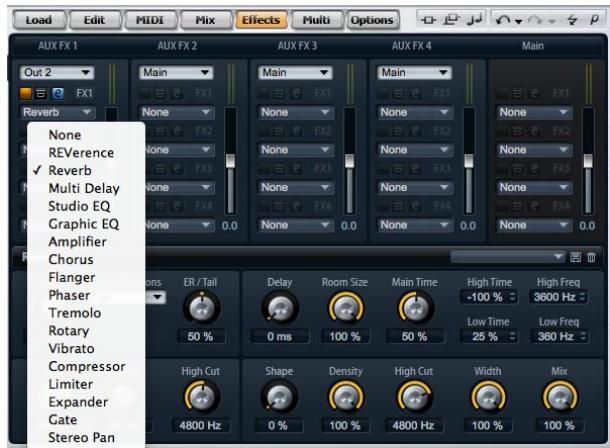Switch to the Multi page
Image resolution: width=610 pixels, height=448 pixels.
tap(317, 20)
